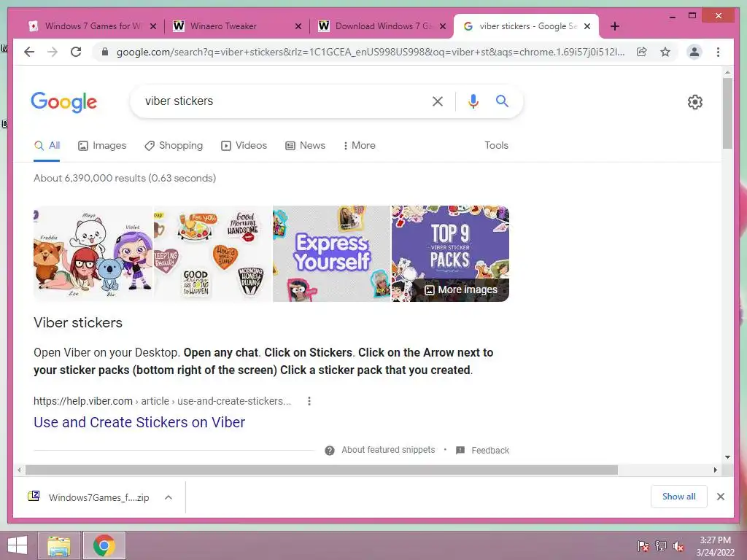Open search Tools
The width and height of the screenshot is (747, 560).
point(496,146)
